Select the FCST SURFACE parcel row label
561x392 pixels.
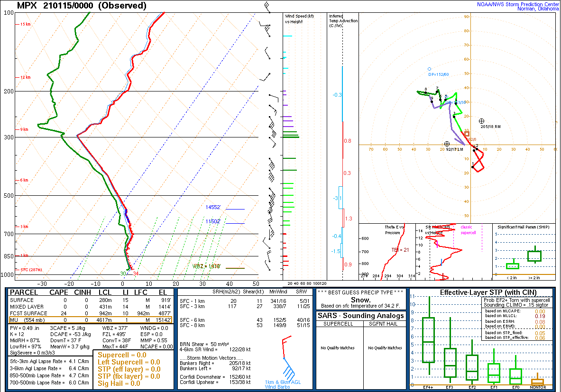click(x=28, y=313)
